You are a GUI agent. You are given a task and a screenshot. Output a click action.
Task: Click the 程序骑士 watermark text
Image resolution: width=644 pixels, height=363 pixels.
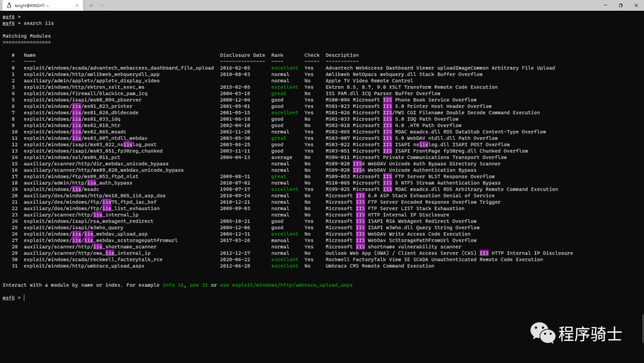(x=590, y=334)
